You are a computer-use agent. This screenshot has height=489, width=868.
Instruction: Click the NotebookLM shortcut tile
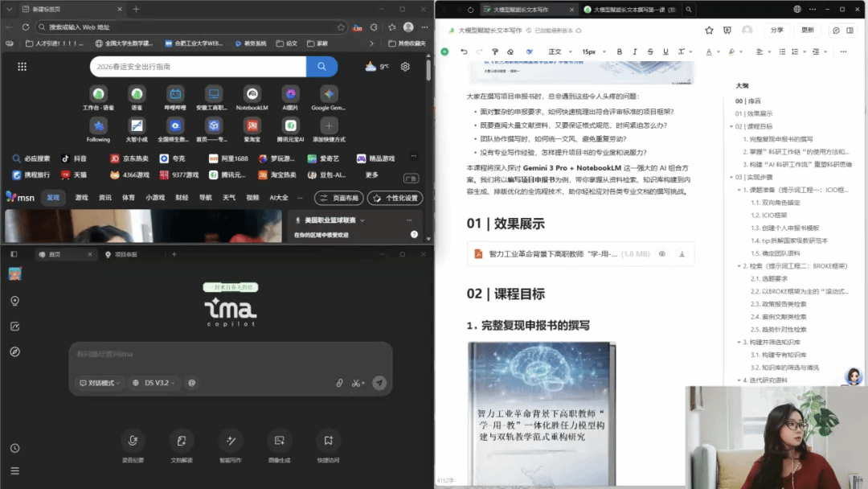pyautogui.click(x=252, y=95)
